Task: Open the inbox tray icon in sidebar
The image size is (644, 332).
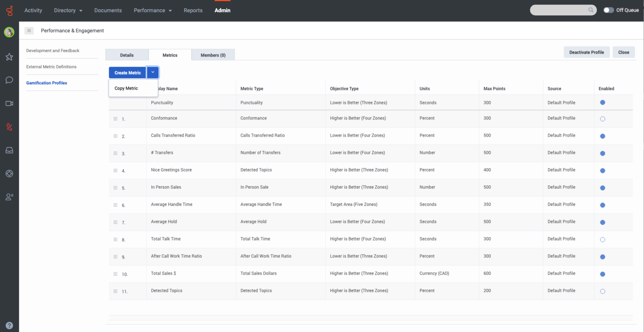Action: tap(9, 150)
